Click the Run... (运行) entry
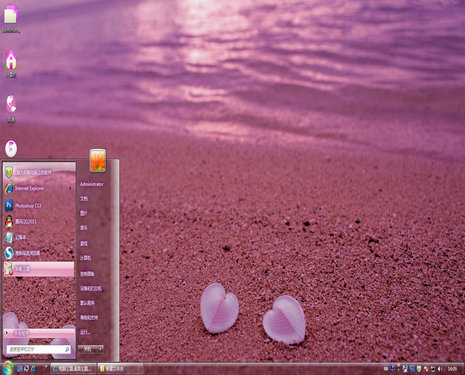 point(85,332)
